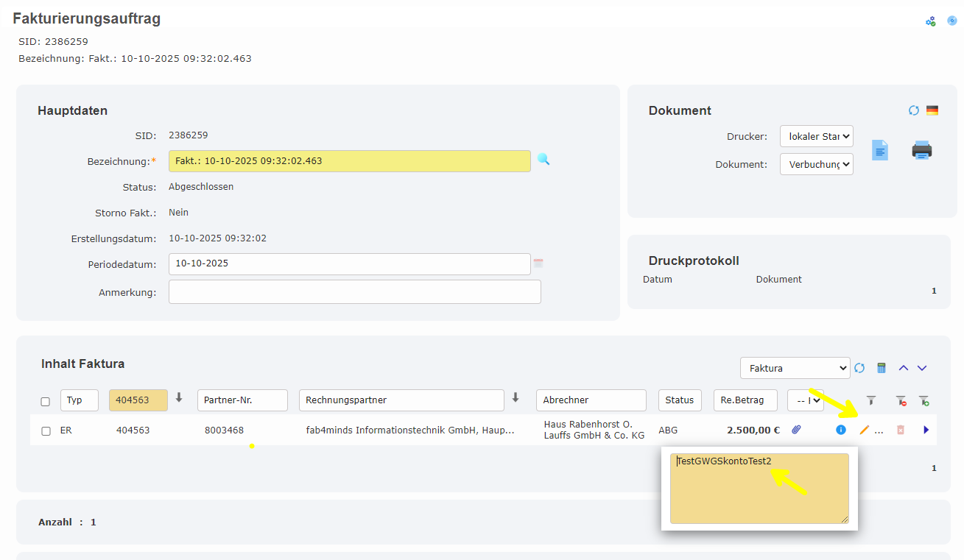
Task: Click the blue info icon in row
Action: (x=841, y=430)
